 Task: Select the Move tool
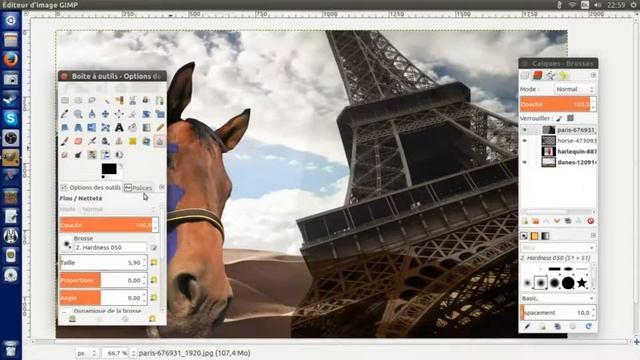click(106, 114)
